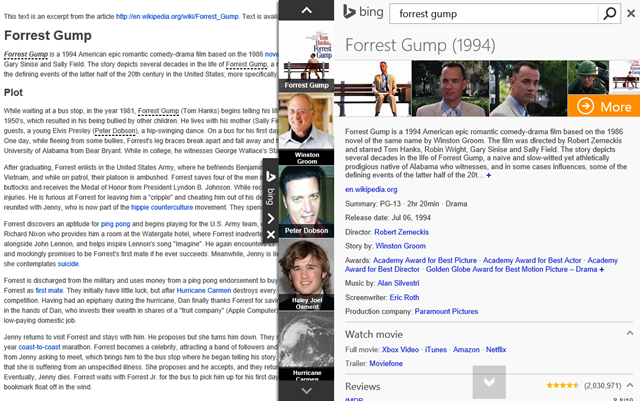640x401 pixels.
Task: Open the Wikipedia Forrest_Gump URL in the article
Action: click(177, 16)
